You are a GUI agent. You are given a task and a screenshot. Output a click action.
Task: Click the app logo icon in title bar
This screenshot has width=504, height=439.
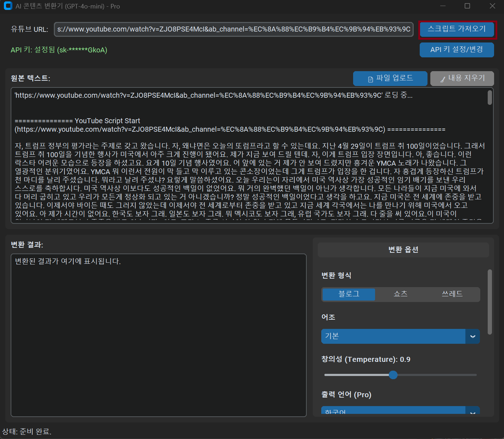(x=8, y=6)
